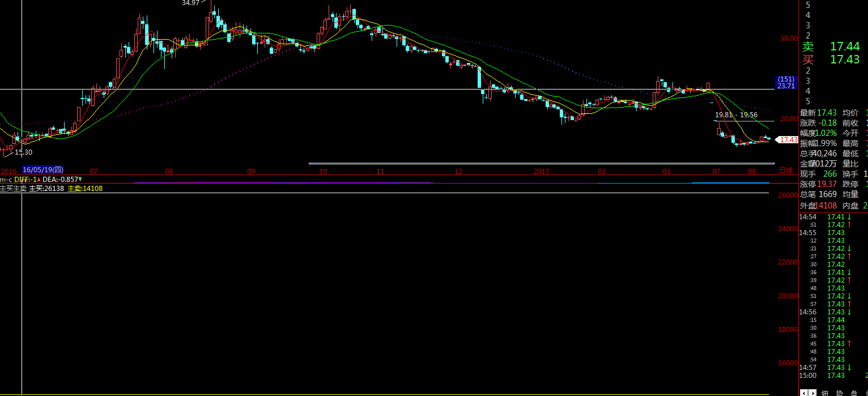
Task: Select the 14:55 tick at 17.43
Action: click(x=833, y=232)
